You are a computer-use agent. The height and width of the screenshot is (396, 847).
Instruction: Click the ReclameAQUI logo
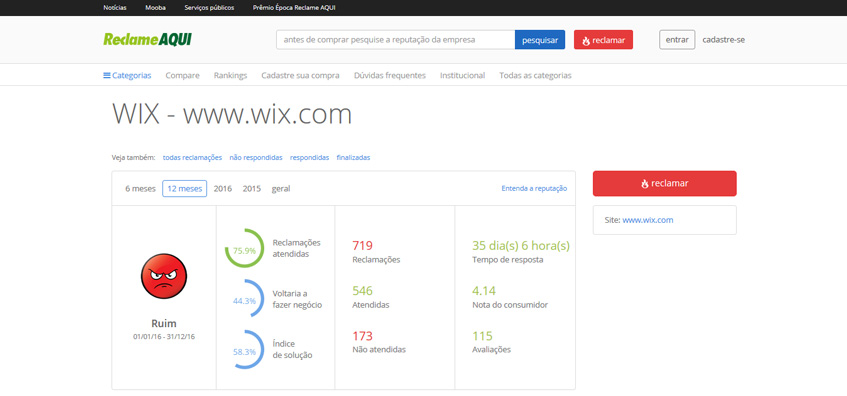tap(147, 39)
